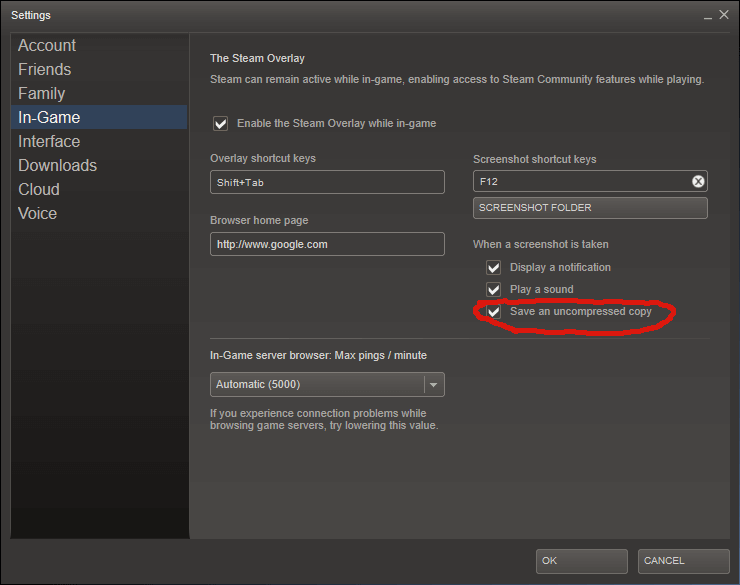This screenshot has height=585, width=740.
Task: Confirm settings with OK
Action: point(581,561)
